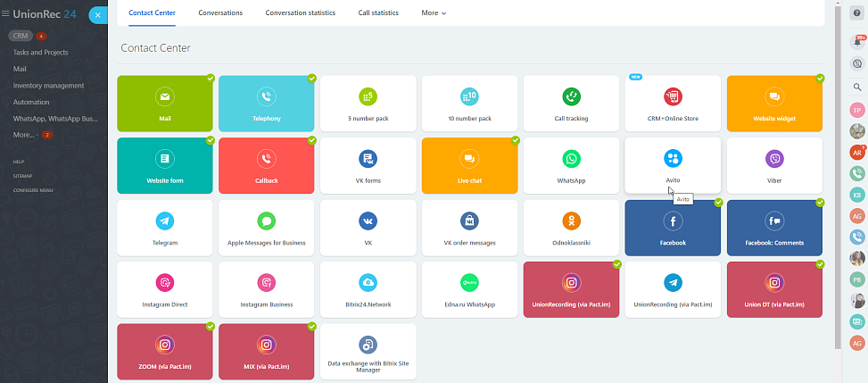
Task: Open the Website form tile
Action: tap(165, 166)
